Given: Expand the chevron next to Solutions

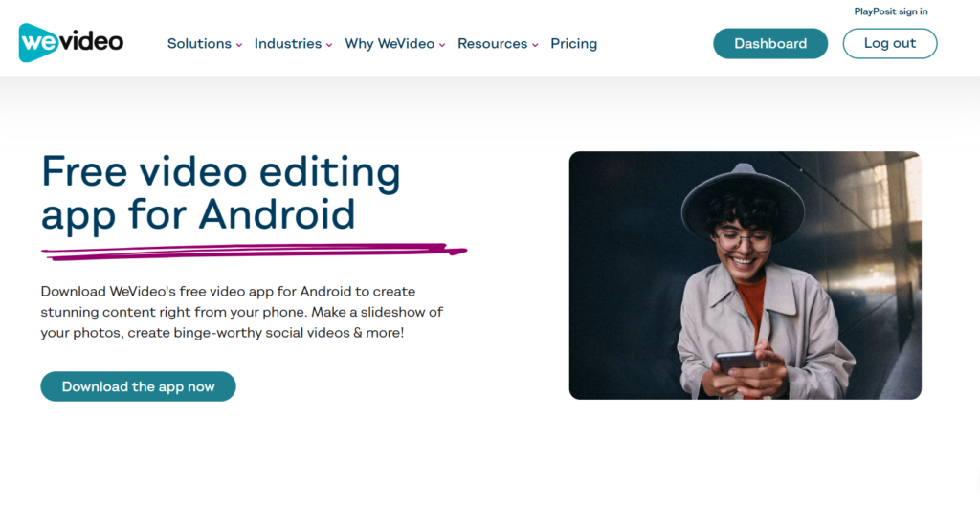Looking at the screenshot, I should [x=238, y=45].
